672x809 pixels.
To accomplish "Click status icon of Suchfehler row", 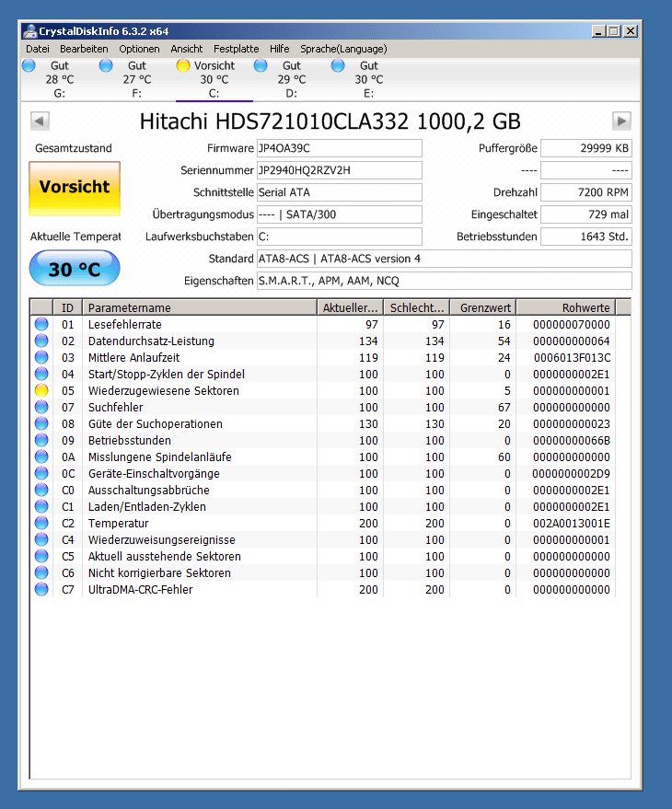I will (41, 407).
